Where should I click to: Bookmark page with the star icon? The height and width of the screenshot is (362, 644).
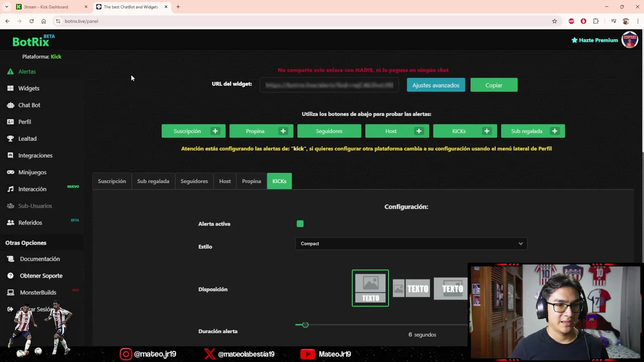554,21
